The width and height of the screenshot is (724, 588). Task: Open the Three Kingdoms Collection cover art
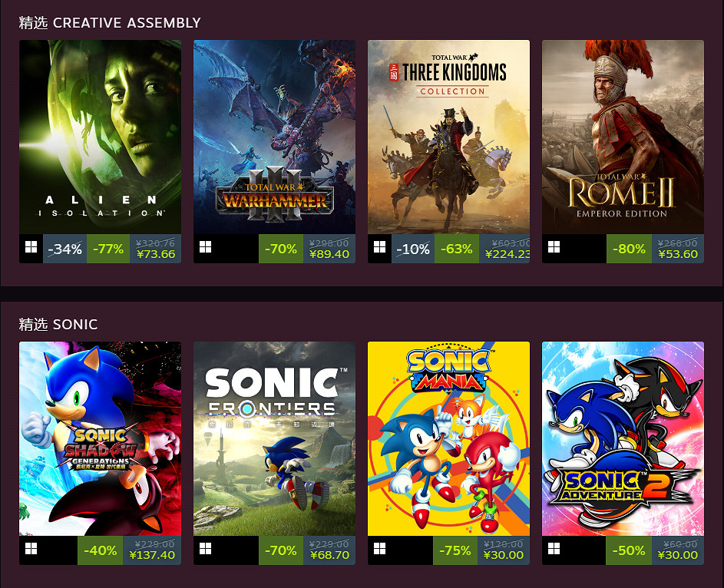[x=449, y=137]
